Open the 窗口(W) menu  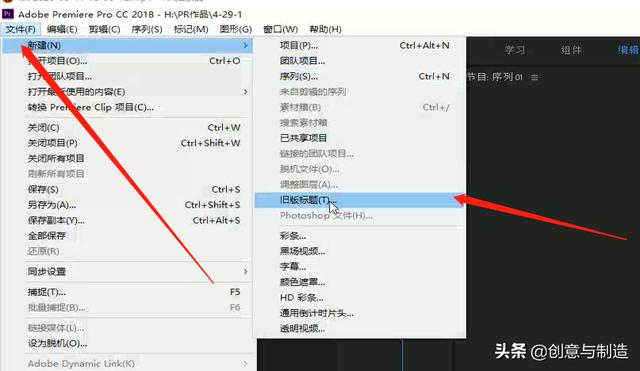280,29
